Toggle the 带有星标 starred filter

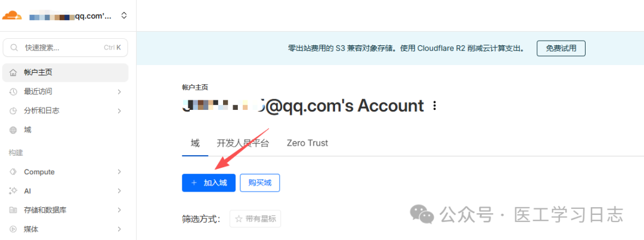(255, 219)
